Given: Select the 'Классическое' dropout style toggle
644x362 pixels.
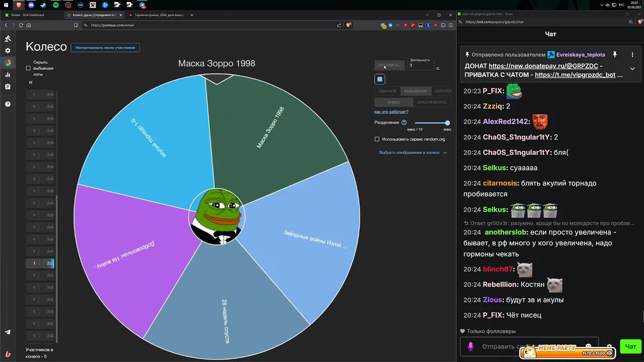Looking at the screenshot, I should tap(432, 102).
